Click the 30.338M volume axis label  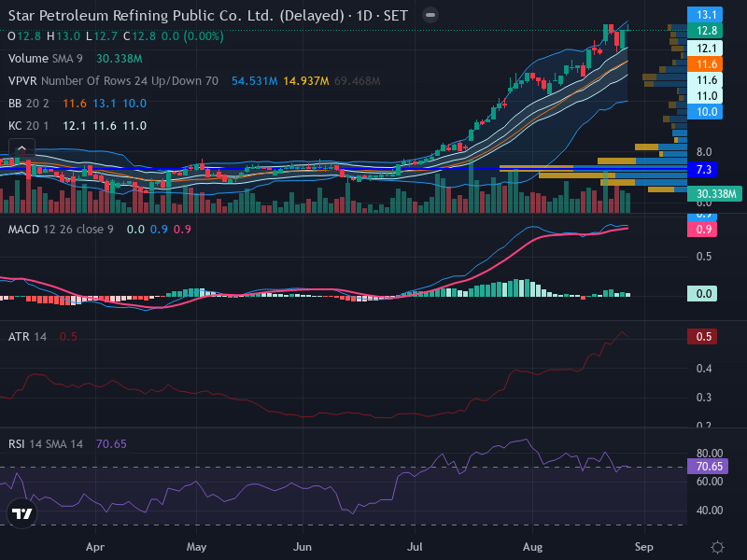coord(714,194)
